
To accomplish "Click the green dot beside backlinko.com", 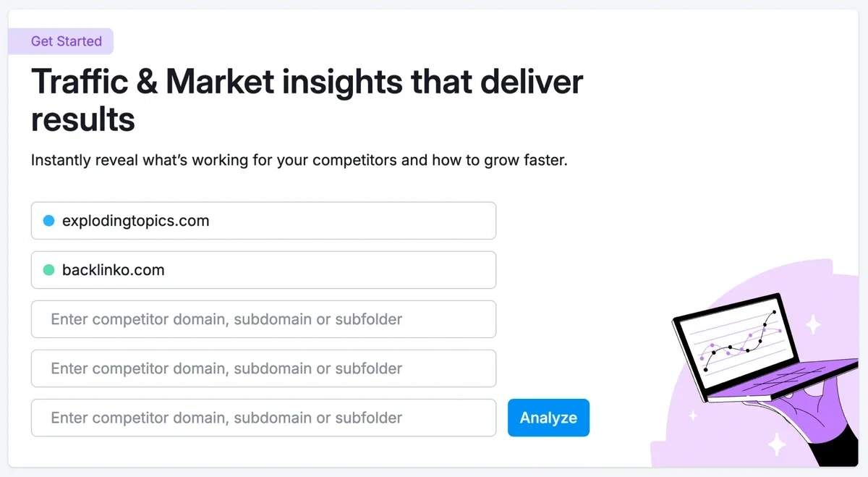I will (x=49, y=270).
